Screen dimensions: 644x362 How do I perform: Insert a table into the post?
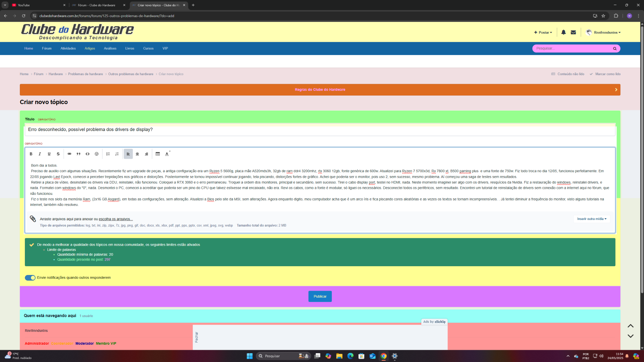pyautogui.click(x=158, y=154)
